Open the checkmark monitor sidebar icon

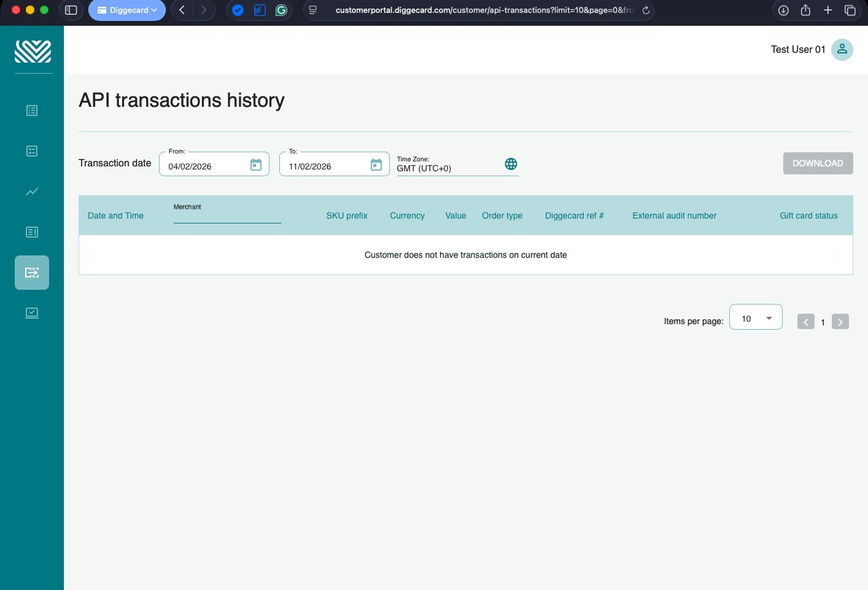click(x=32, y=313)
